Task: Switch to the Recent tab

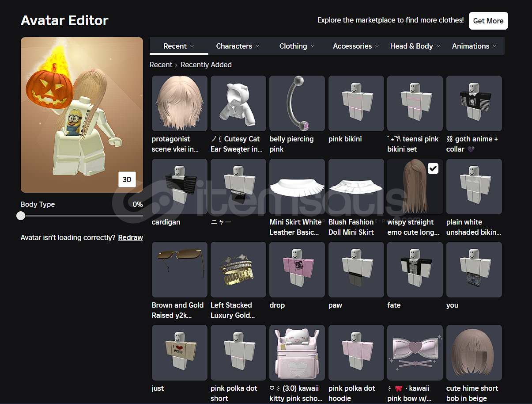Action: 178,46
